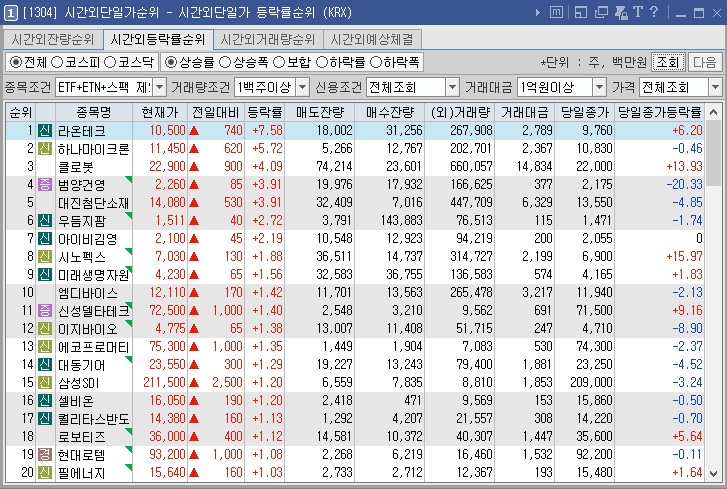Open the 종목조건 dropdown (ETF+ETN+스팩)

pyautogui.click(x=159, y=87)
